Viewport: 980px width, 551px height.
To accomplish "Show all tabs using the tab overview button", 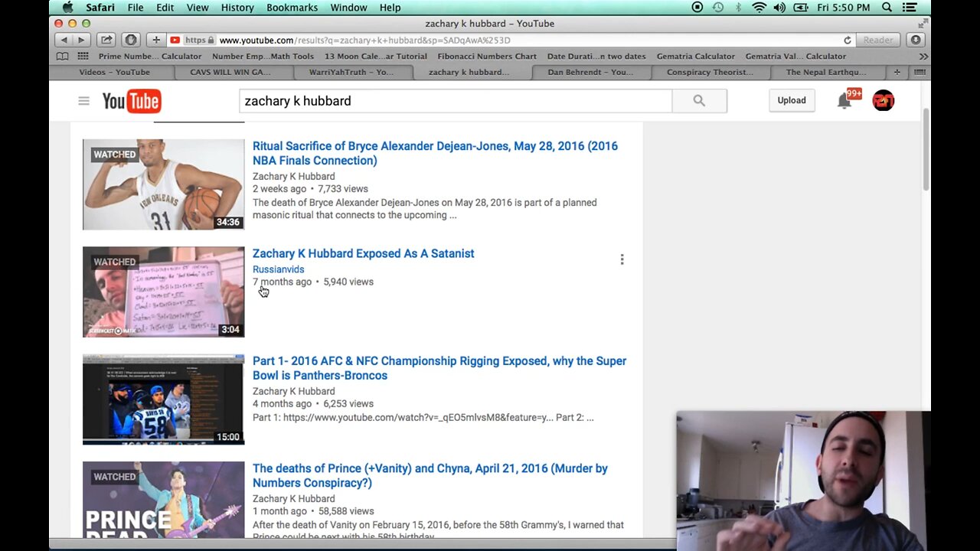I will point(920,72).
